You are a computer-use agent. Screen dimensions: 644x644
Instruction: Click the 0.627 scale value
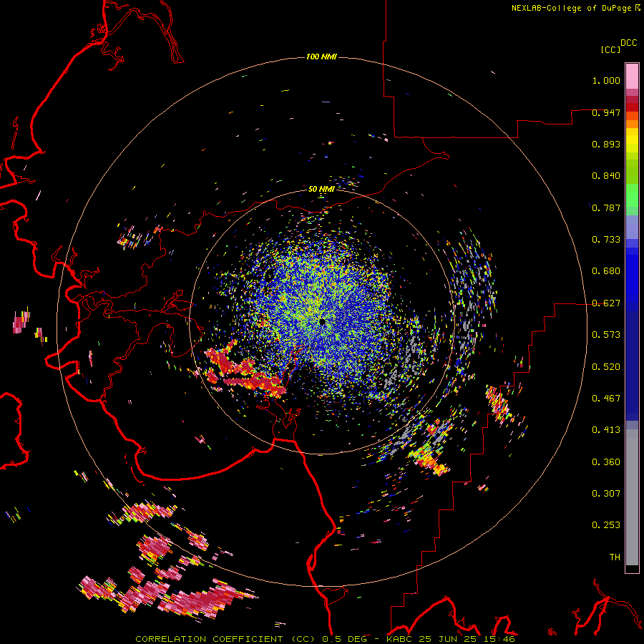pyautogui.click(x=606, y=303)
